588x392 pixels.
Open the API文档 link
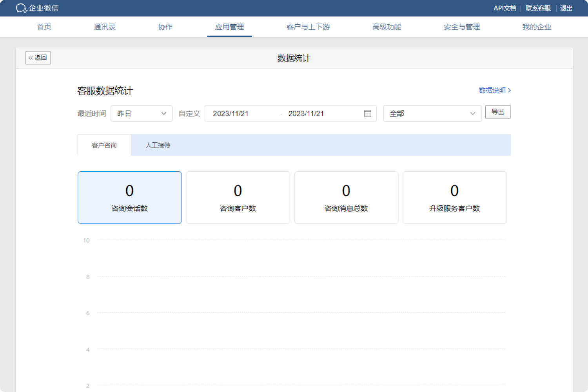pyautogui.click(x=505, y=8)
